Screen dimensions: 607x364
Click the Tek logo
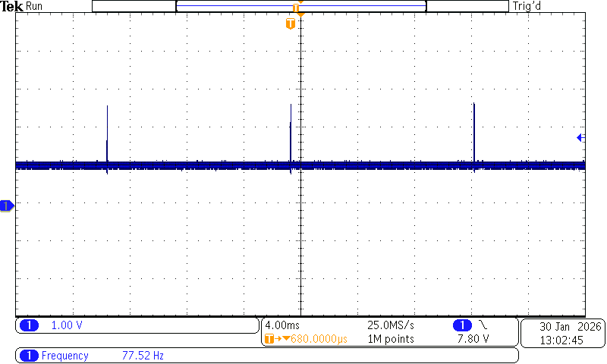click(11, 6)
